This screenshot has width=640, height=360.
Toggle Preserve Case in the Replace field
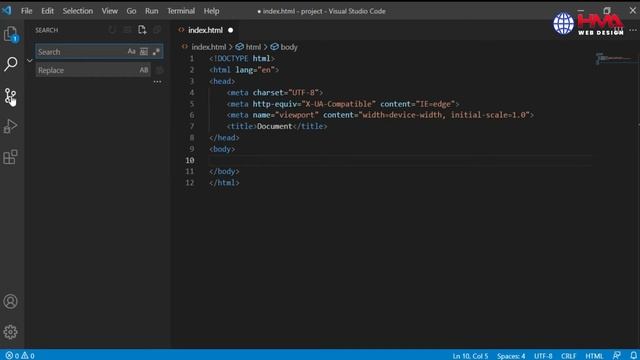(144, 70)
